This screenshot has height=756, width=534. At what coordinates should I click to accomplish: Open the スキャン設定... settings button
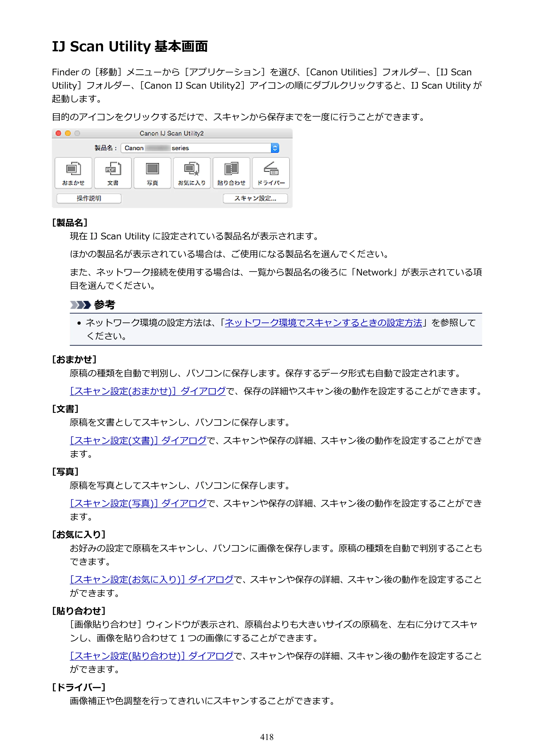(255, 198)
